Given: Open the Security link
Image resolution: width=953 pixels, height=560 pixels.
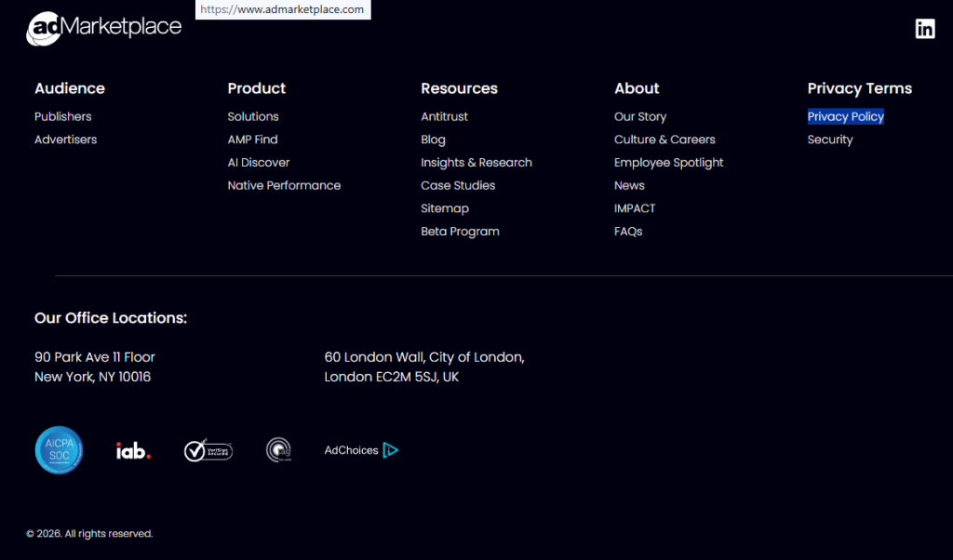Looking at the screenshot, I should [830, 140].
